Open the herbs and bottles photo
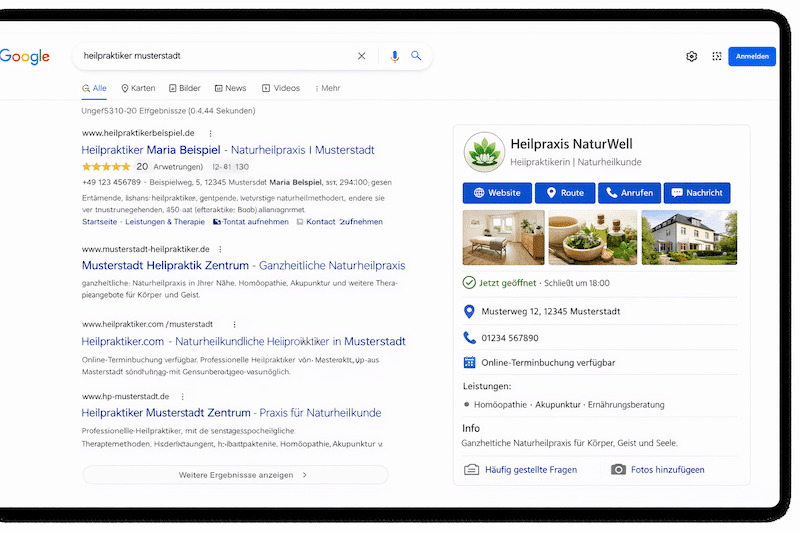 click(x=593, y=238)
